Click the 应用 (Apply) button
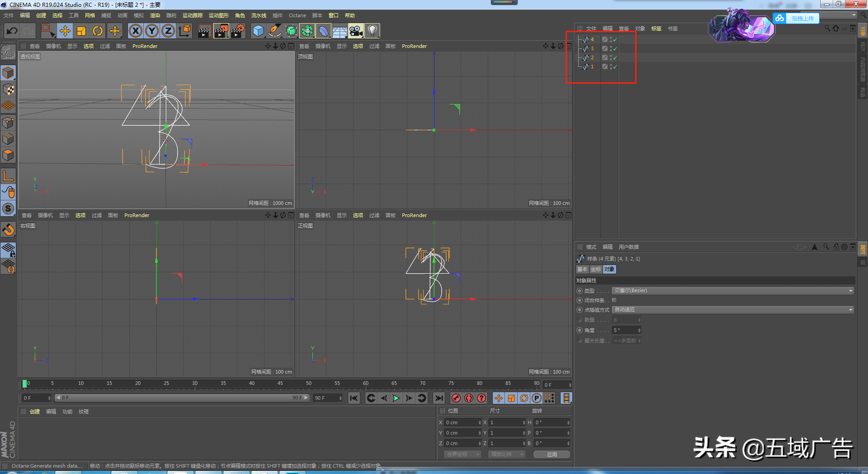The width and height of the screenshot is (868, 474). 552,454
